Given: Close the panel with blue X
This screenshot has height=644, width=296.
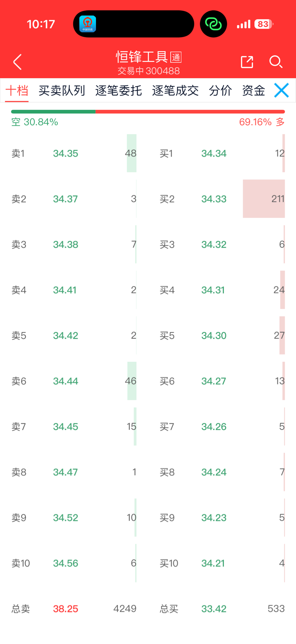Looking at the screenshot, I should 281,91.
